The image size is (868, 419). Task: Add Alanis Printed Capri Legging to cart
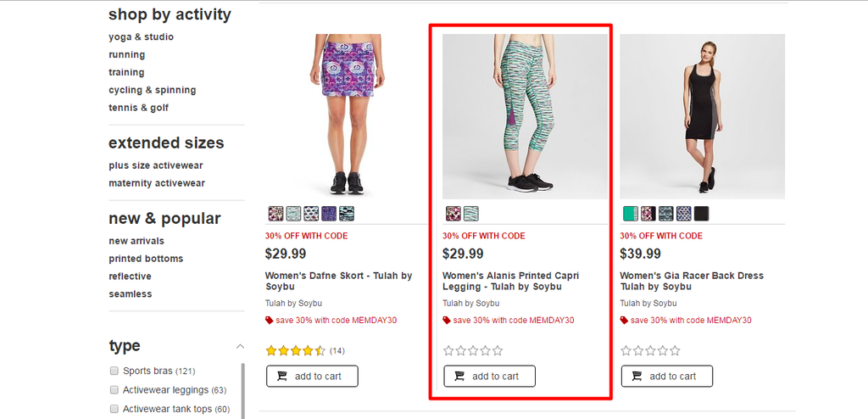[489, 377]
